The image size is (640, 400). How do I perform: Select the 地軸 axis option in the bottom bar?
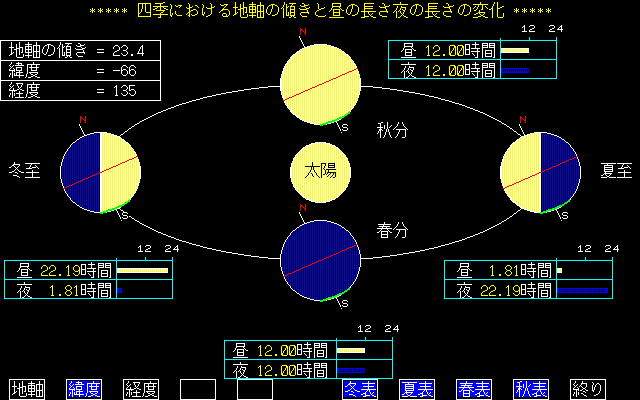click(x=27, y=389)
